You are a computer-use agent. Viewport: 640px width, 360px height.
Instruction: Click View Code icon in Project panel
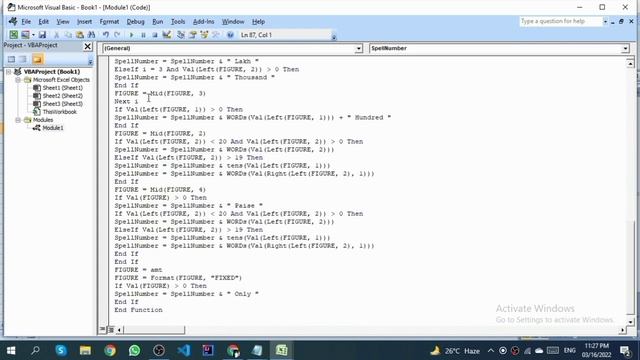click(11, 60)
